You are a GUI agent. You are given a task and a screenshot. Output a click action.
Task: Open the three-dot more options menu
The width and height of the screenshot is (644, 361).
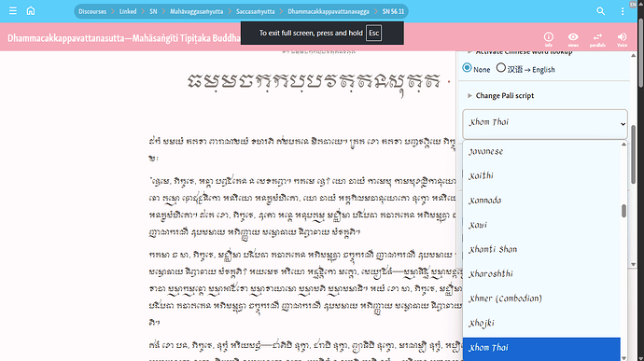click(x=623, y=11)
